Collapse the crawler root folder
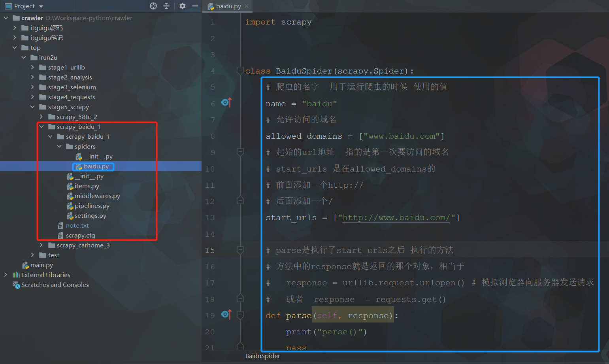This screenshot has height=364, width=609. coord(6,18)
